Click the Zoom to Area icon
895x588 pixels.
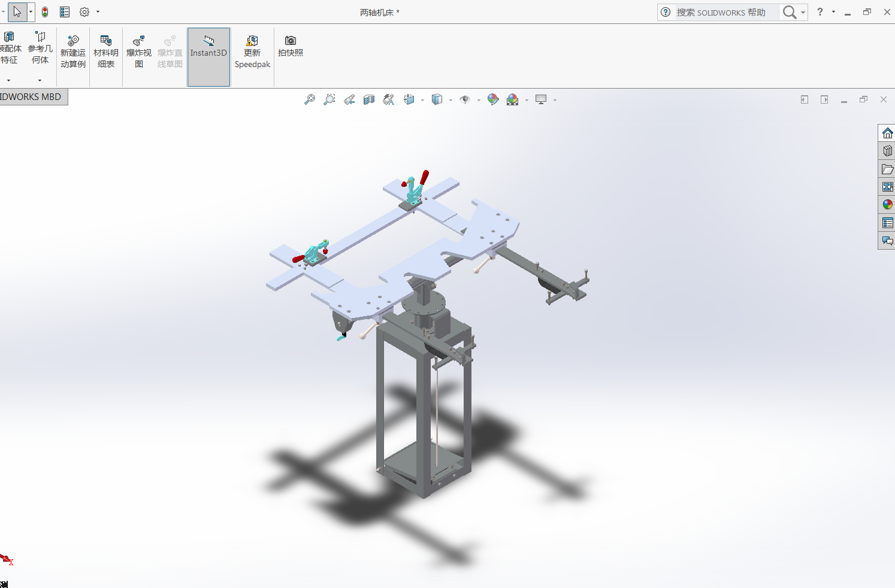pos(329,100)
